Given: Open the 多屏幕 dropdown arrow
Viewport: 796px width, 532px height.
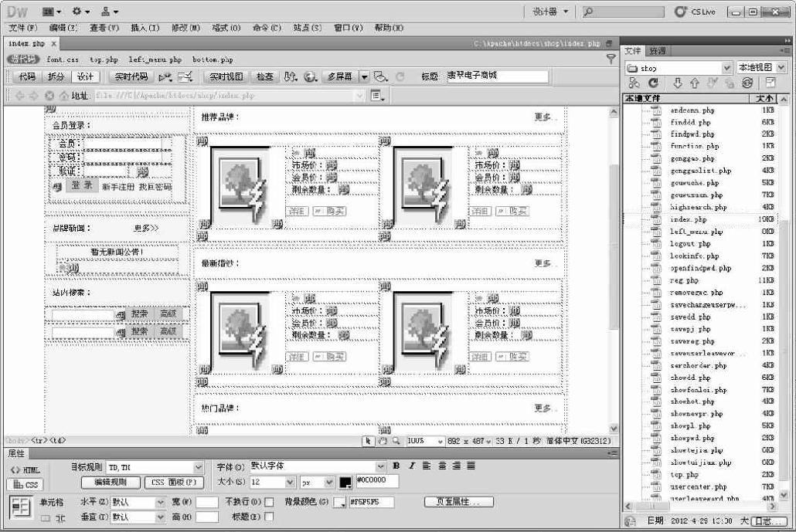Looking at the screenshot, I should 364,77.
